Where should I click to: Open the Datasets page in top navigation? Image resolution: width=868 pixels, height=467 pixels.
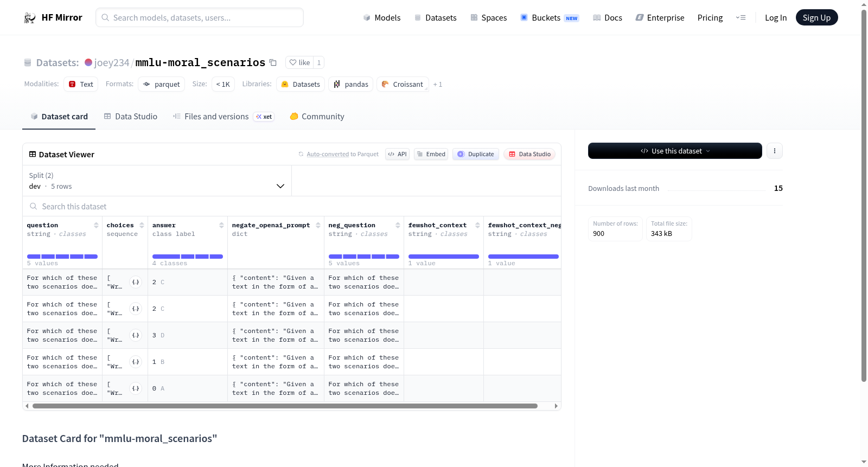point(435,17)
